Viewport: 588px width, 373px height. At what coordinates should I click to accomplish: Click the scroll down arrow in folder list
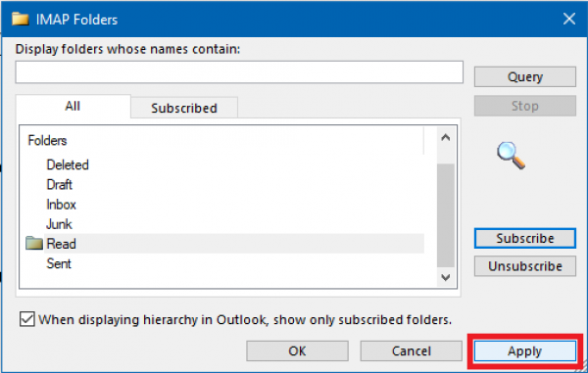point(446,277)
